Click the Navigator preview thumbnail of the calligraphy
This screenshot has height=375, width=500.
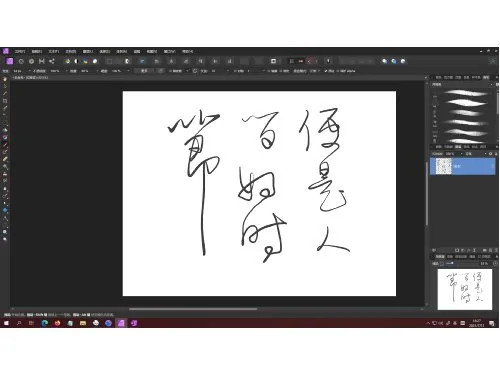click(x=465, y=289)
